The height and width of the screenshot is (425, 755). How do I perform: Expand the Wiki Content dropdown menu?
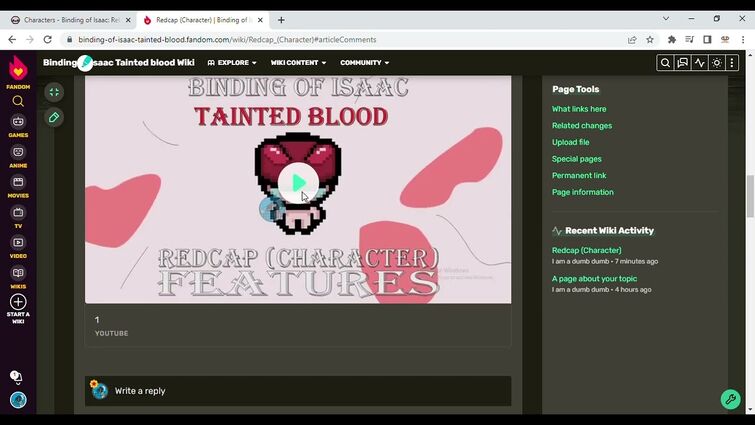pos(298,63)
